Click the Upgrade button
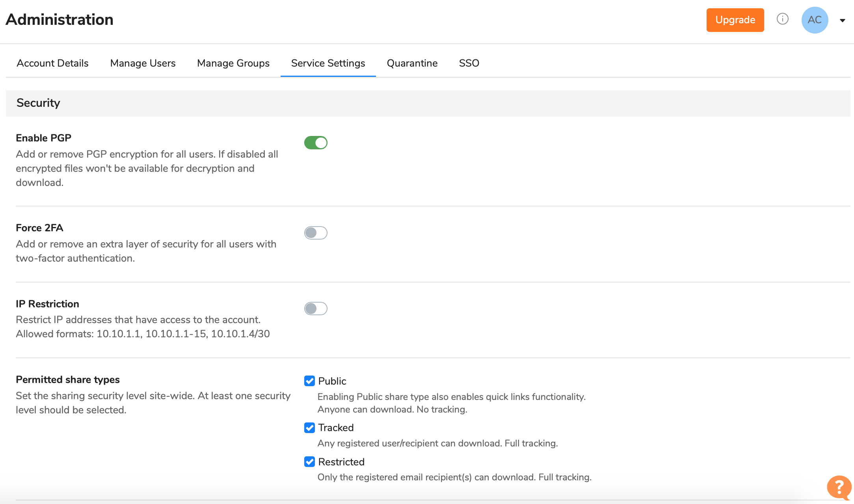854x504 pixels. click(735, 20)
